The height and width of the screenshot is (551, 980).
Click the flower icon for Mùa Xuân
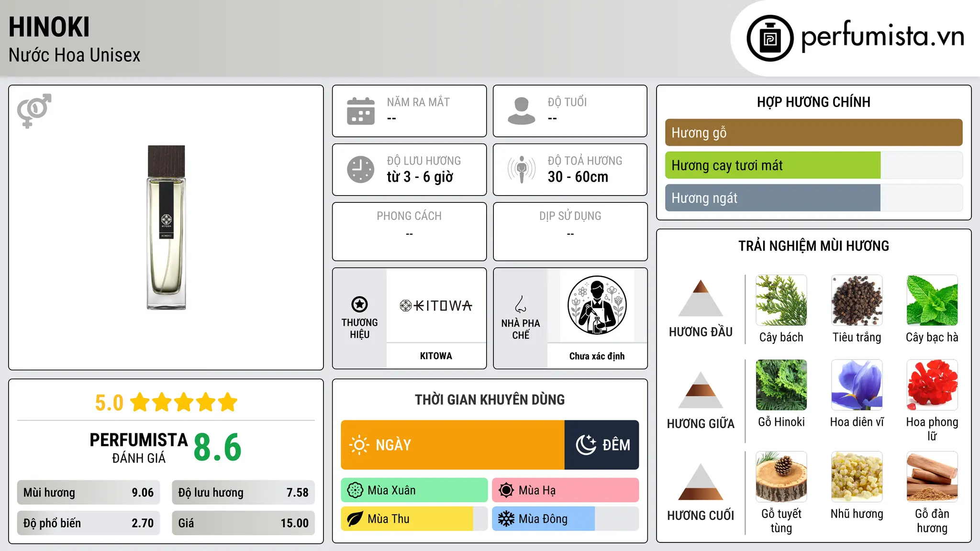355,490
